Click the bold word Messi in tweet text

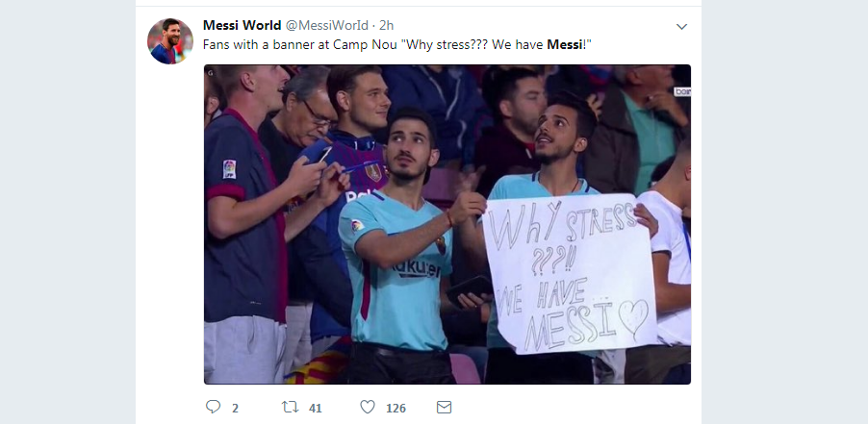[565, 45]
